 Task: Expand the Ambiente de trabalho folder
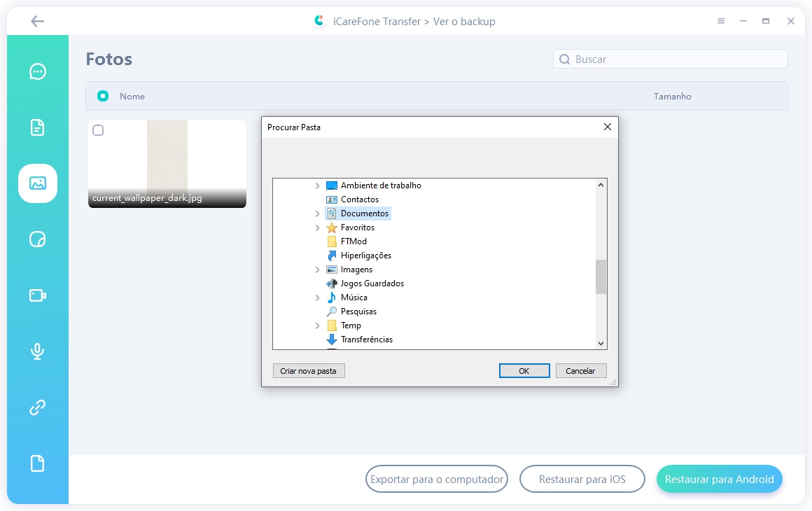pos(317,185)
